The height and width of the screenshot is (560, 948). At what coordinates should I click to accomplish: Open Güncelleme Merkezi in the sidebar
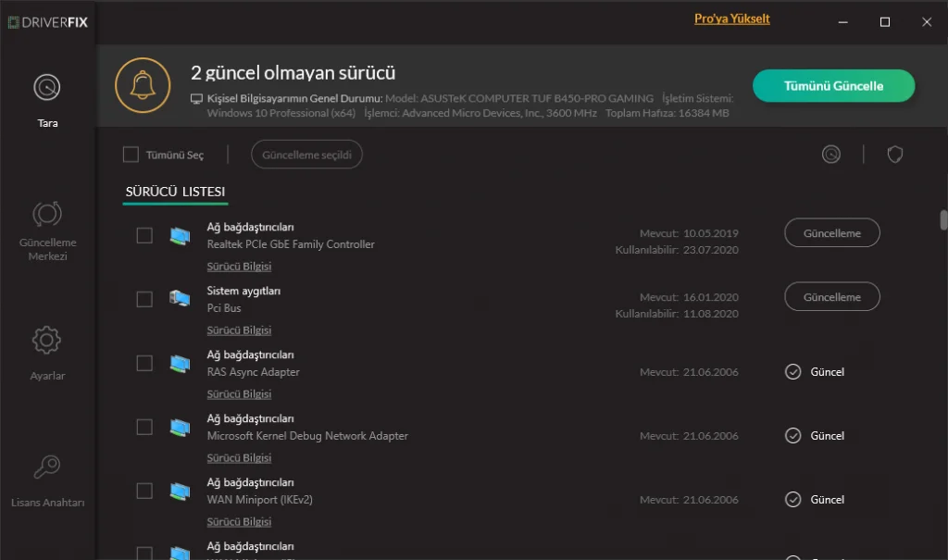pos(47,215)
